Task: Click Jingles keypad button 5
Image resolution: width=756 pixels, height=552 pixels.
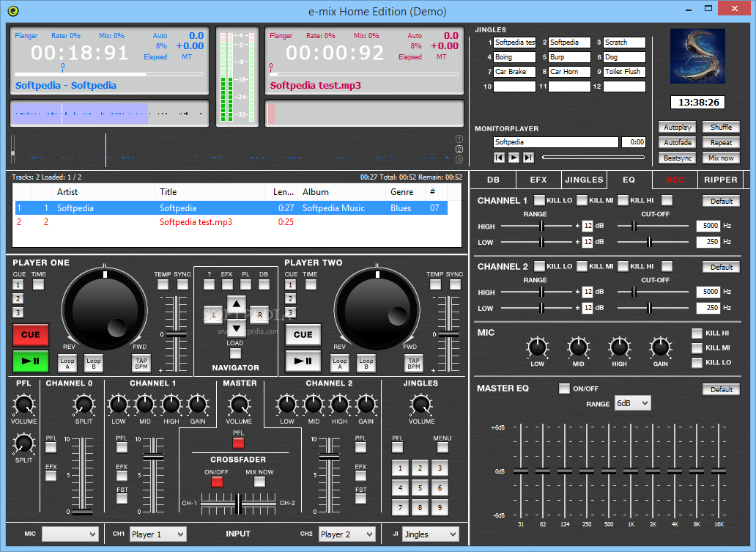Action: pos(420,487)
